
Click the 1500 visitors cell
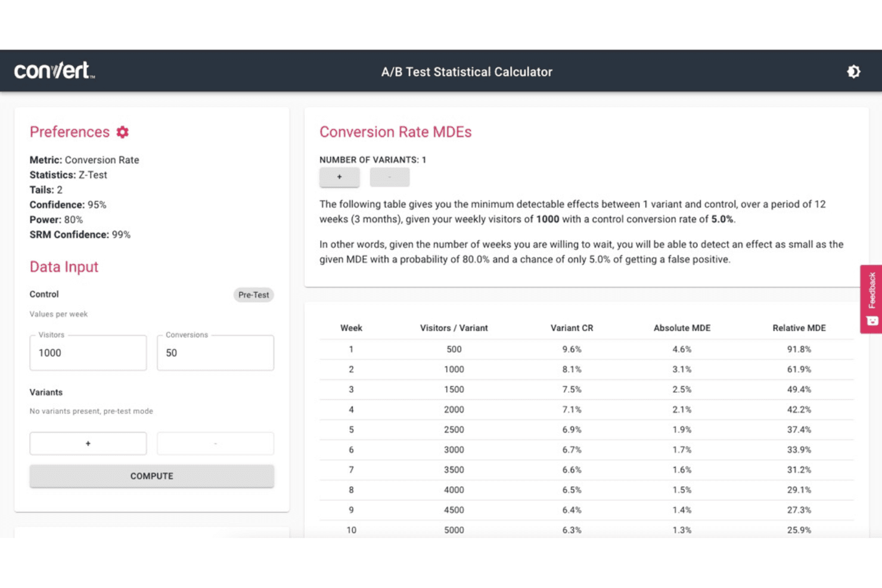click(454, 389)
